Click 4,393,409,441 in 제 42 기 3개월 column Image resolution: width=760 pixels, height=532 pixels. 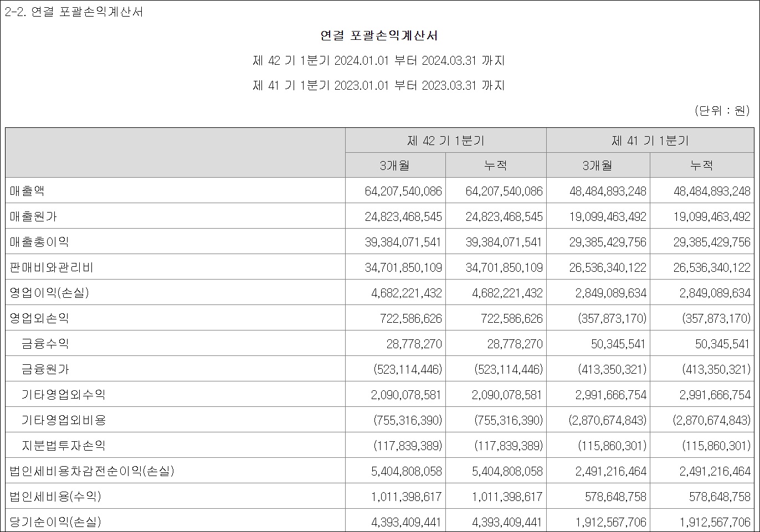407,522
